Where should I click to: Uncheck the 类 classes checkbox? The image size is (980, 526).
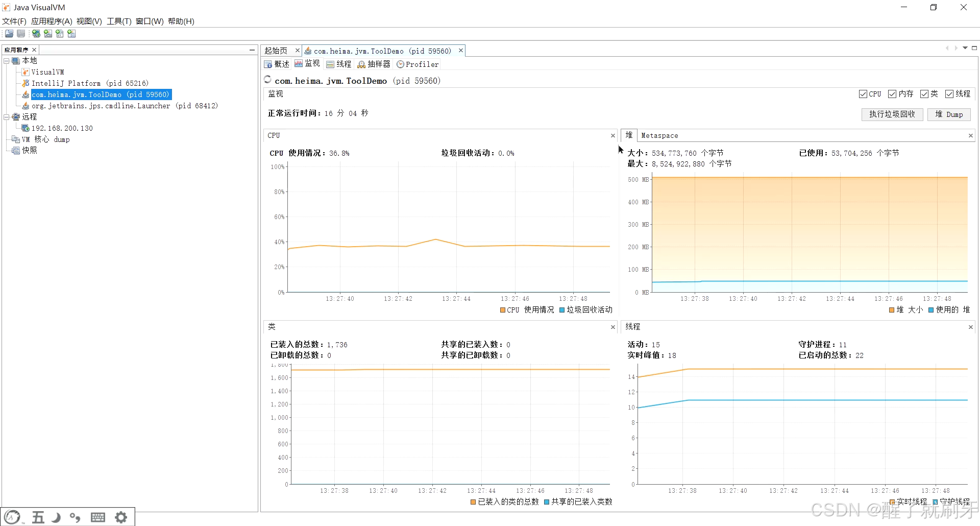[x=924, y=94]
